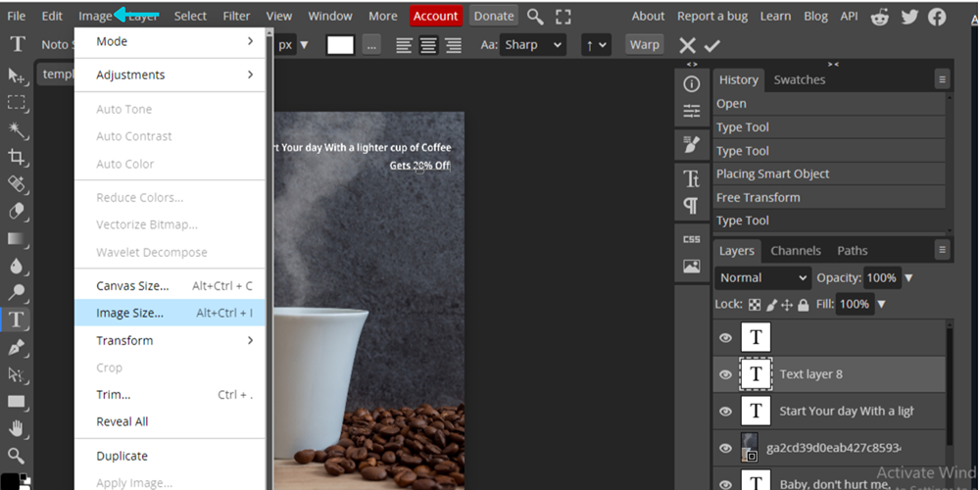Toggle lock all padlock icon
This screenshot has height=490, width=980.
click(x=804, y=305)
